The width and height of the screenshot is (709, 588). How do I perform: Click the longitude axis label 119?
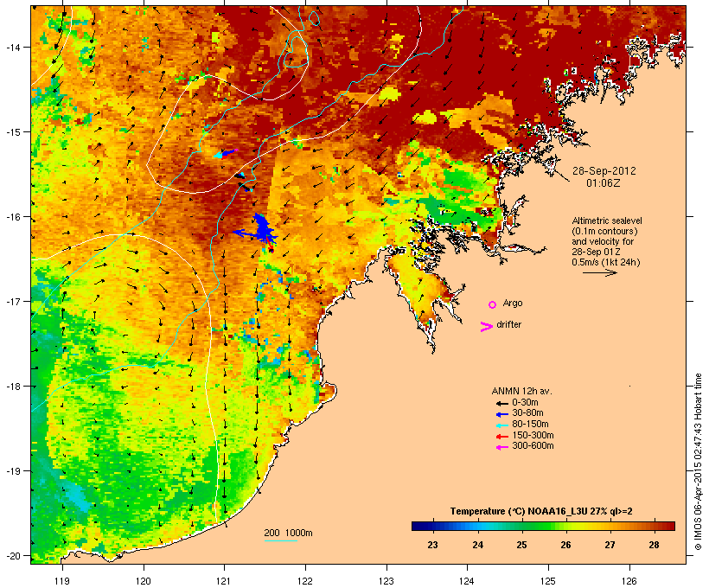(x=62, y=581)
